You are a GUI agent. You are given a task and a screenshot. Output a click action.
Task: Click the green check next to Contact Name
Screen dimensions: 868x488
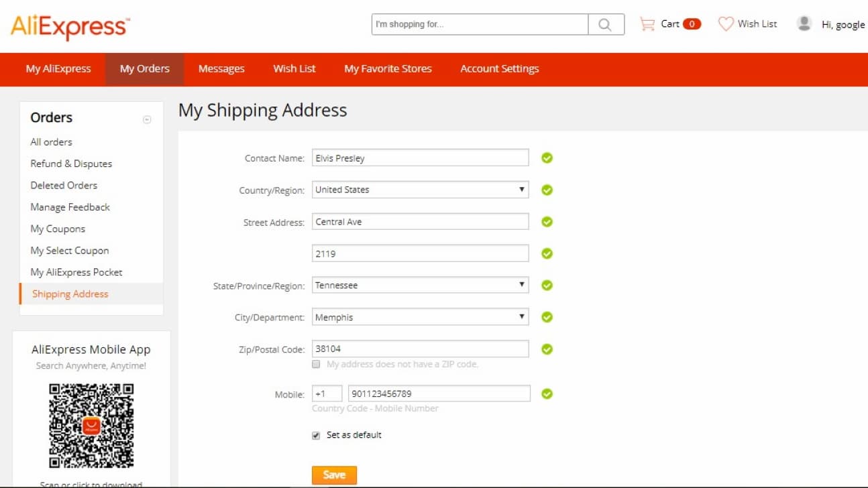547,158
